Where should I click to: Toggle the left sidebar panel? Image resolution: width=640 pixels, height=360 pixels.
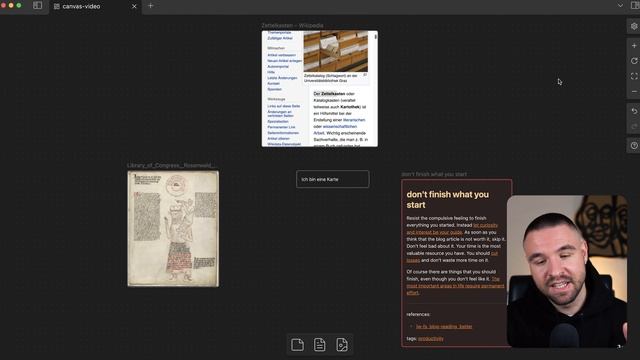[x=38, y=6]
